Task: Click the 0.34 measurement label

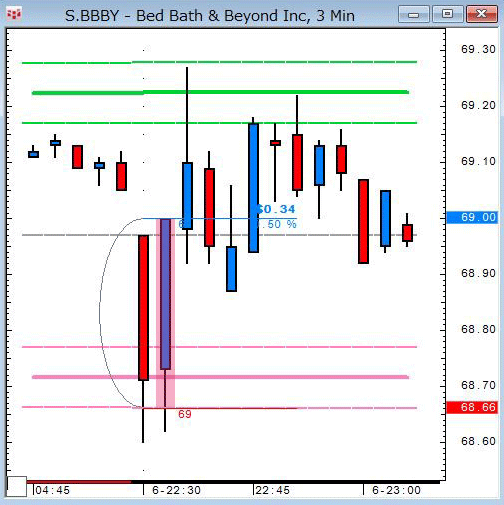Action: (x=276, y=209)
